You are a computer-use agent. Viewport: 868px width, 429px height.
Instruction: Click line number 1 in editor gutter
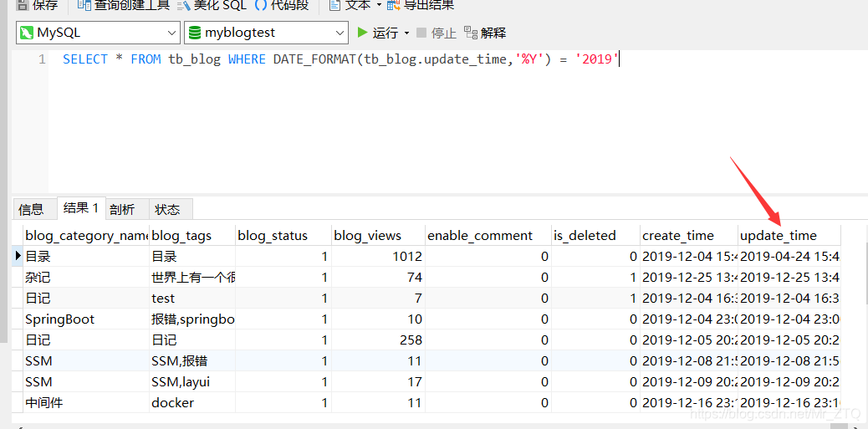point(42,59)
